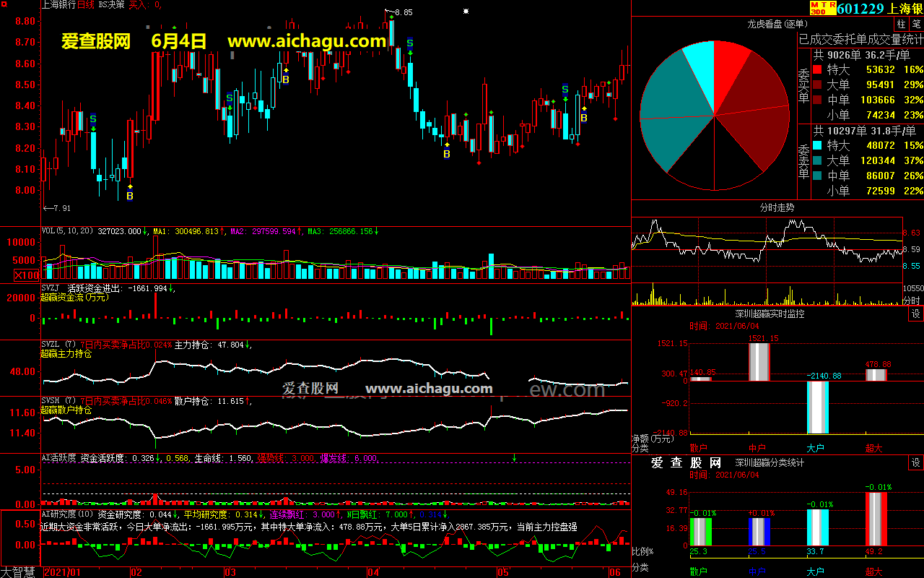Click the 已成交委托单成交量统计 header
Viewport: 924px width, 578px height.
[x=860, y=39]
